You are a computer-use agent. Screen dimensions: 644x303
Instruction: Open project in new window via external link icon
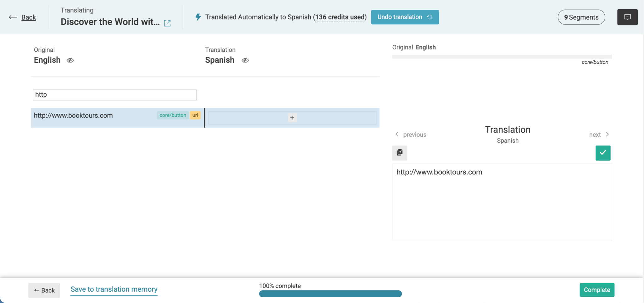(168, 23)
